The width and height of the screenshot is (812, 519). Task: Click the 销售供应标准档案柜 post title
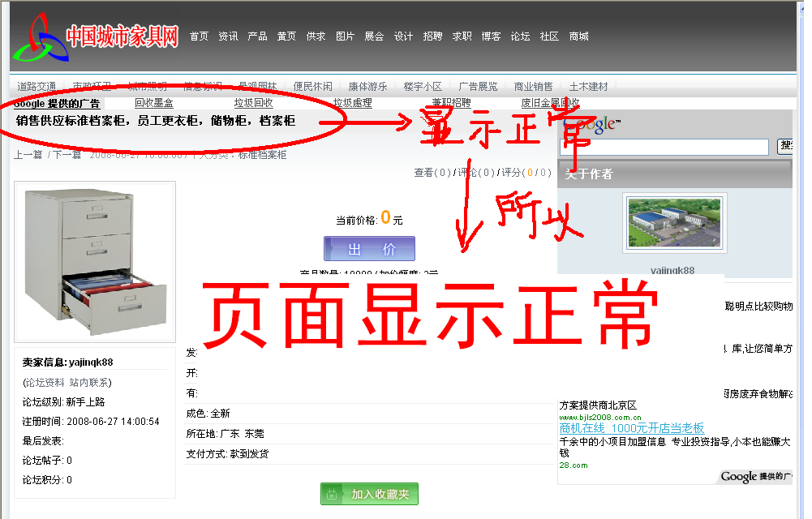point(156,121)
